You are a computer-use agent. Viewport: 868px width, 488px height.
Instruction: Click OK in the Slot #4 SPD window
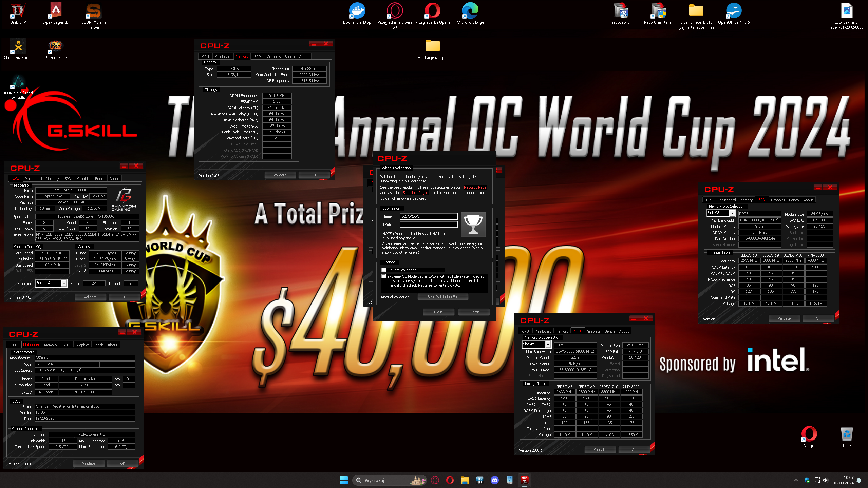coord(634,450)
